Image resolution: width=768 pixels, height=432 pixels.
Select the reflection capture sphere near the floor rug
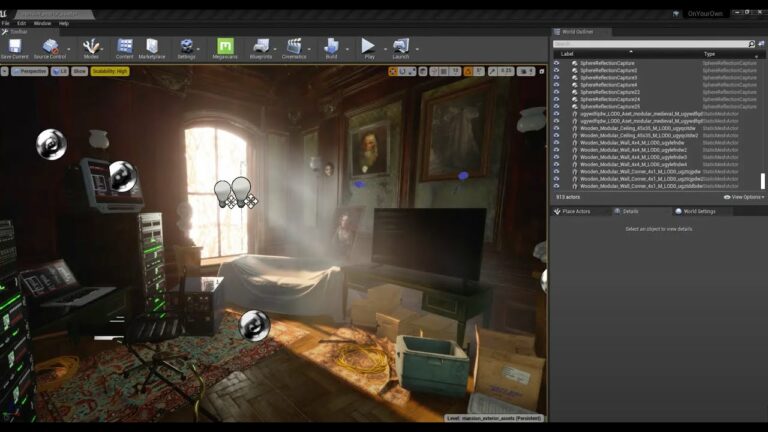point(254,325)
